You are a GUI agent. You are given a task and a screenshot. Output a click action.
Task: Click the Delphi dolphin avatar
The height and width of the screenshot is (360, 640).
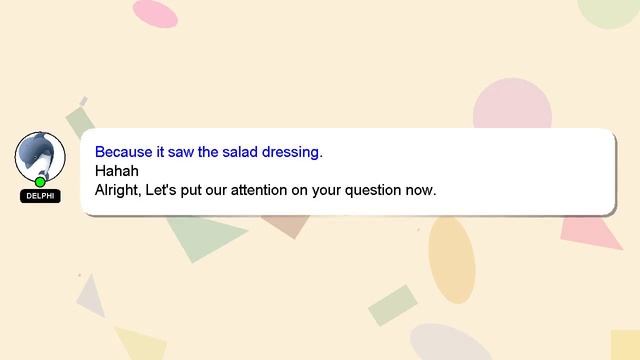[x=40, y=157]
